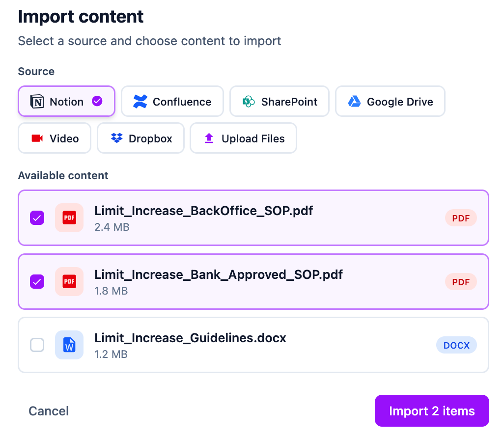Click the Cancel link
504x436 pixels.
point(49,410)
